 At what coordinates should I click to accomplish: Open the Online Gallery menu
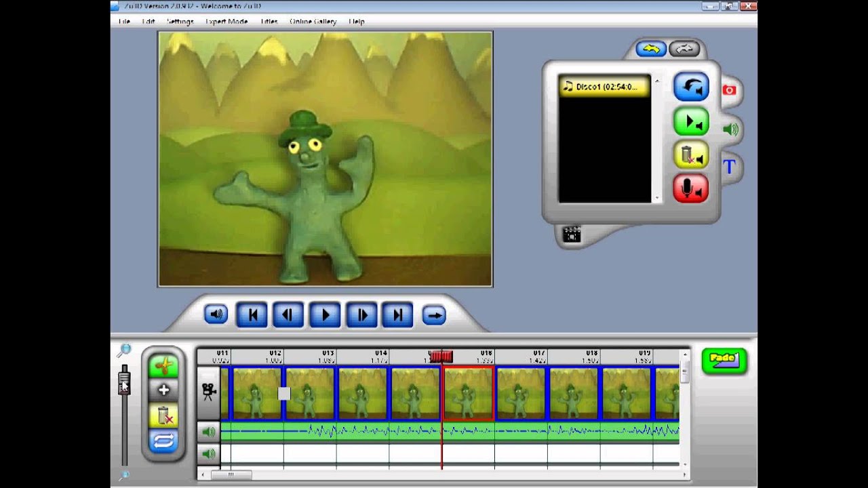[x=313, y=21]
